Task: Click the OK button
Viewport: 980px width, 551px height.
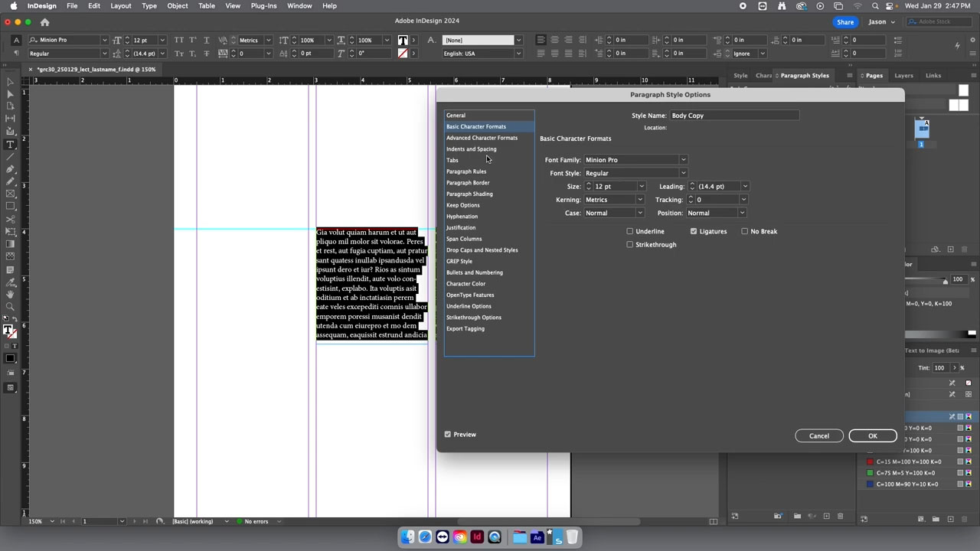Action: pos(872,436)
